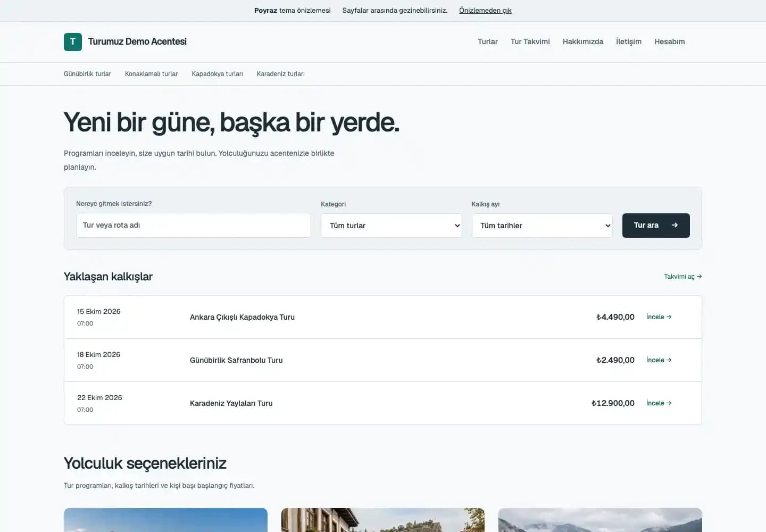The height and width of the screenshot is (532, 766).
Task: Click the Tur ara search button
Action: 656,226
